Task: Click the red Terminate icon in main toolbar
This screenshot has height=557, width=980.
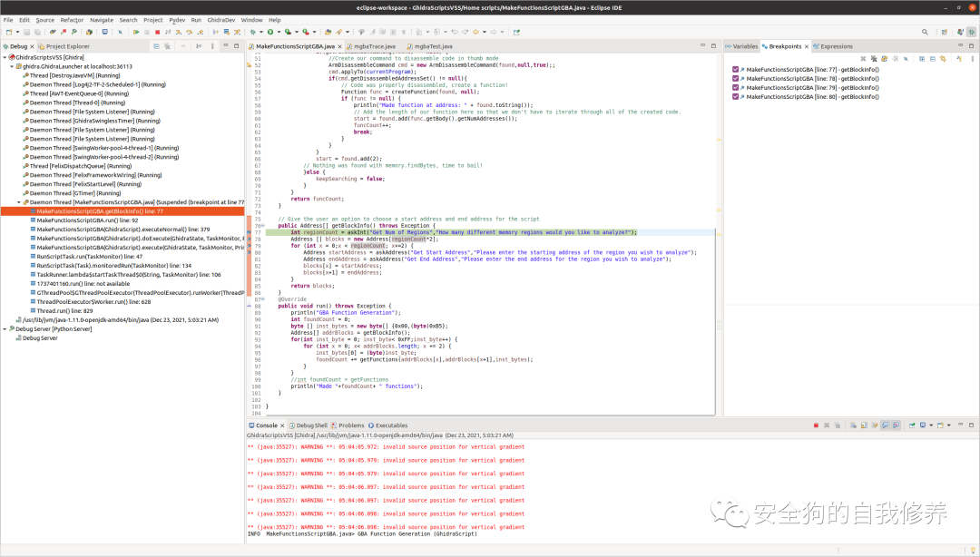Action: [x=158, y=32]
